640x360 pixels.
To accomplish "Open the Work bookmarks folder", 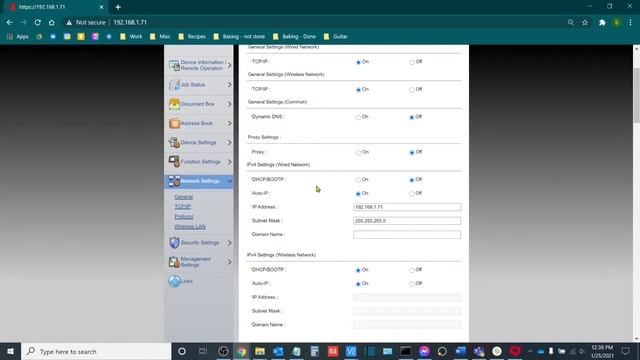I will 131,36.
